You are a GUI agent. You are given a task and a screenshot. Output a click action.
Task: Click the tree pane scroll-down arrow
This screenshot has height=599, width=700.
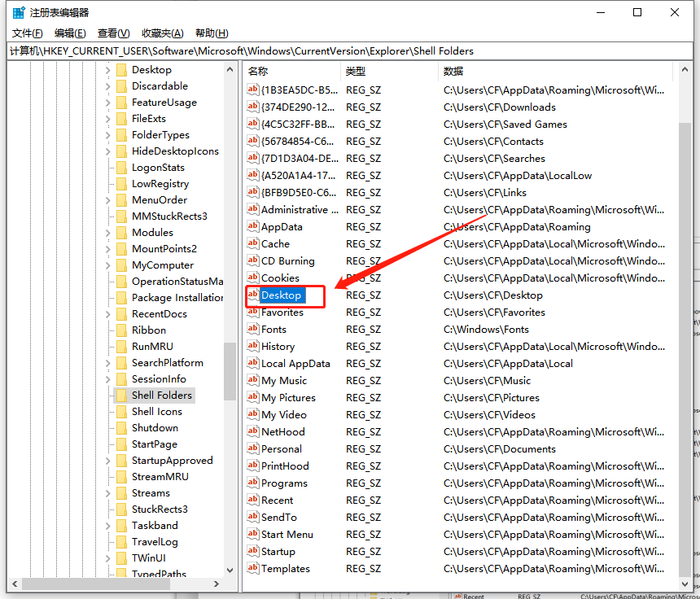pyautogui.click(x=230, y=570)
